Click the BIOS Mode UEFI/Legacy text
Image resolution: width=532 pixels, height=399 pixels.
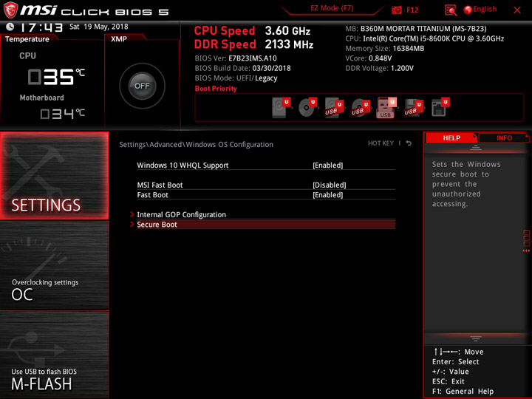click(236, 78)
